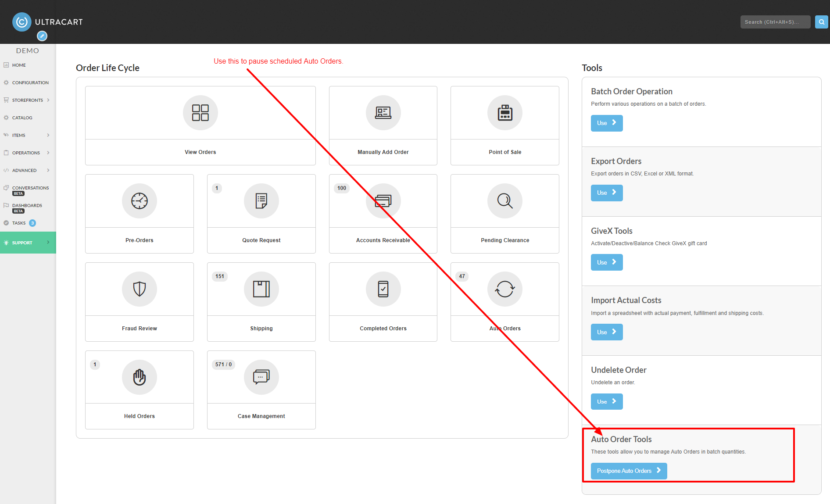Click the Shipping label

[x=261, y=329]
